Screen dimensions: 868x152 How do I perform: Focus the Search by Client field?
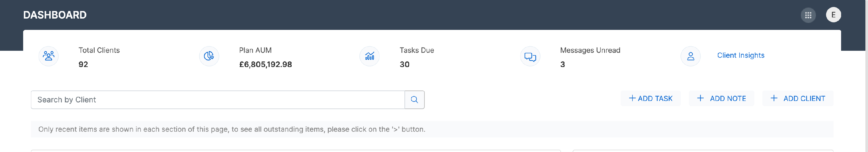pyautogui.click(x=218, y=100)
